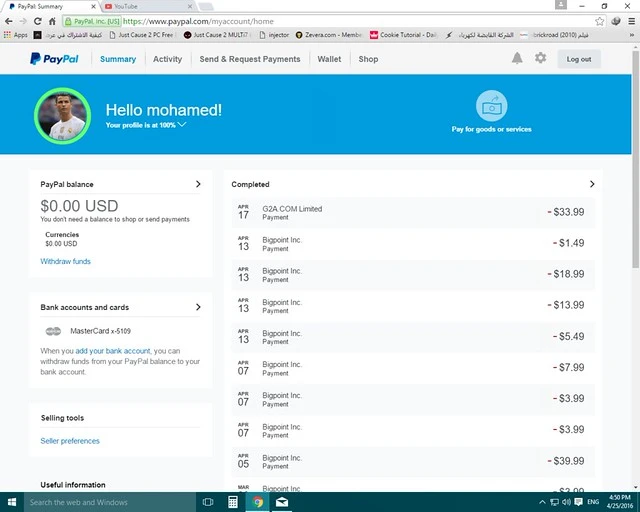Click the Chrome profile user icon
Screen dimensions: 640x512
click(x=561, y=5)
